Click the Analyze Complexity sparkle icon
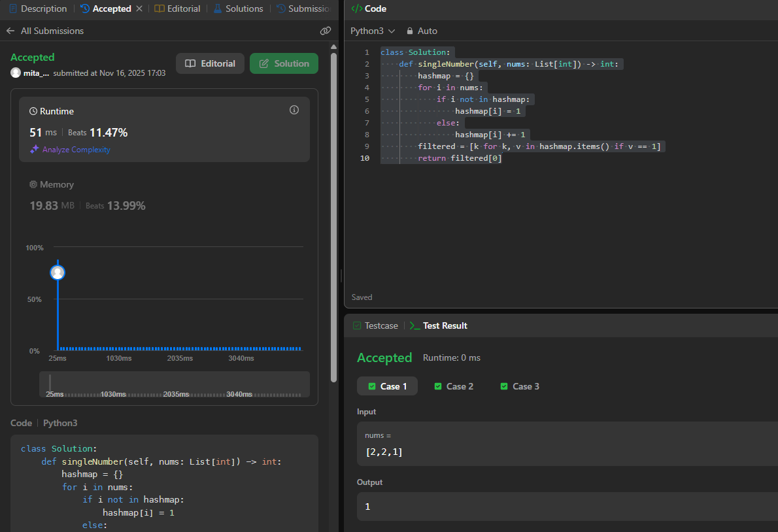The width and height of the screenshot is (778, 532). coord(34,149)
